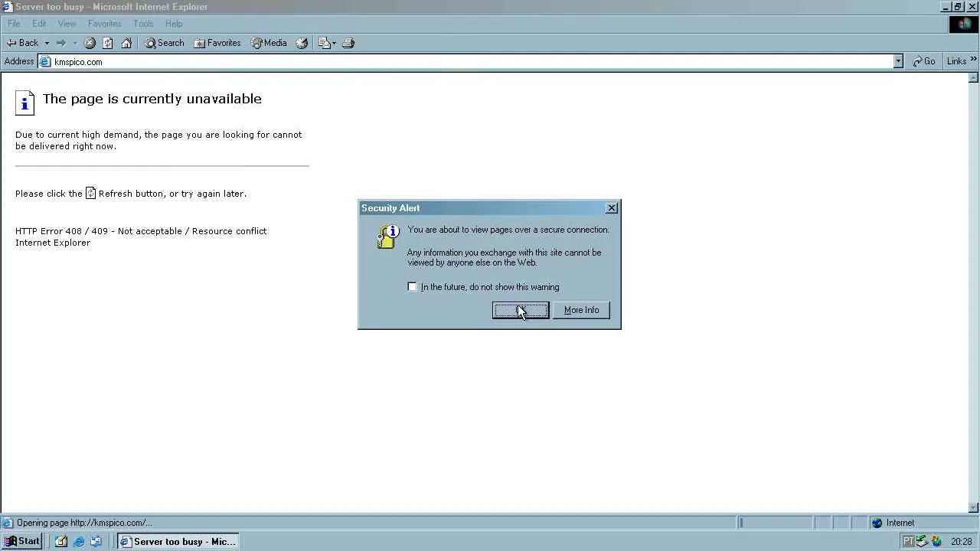Screen dimensions: 980x551
Task: Click the tray network connection icon
Action: click(x=922, y=541)
